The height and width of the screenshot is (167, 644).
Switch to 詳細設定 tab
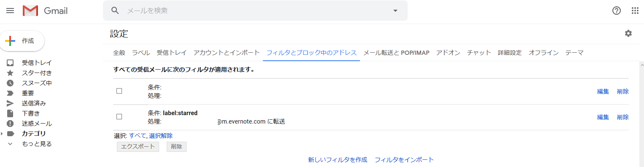click(510, 53)
